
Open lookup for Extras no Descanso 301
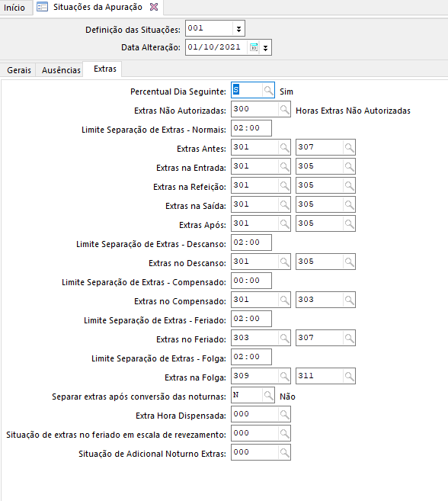tap(284, 262)
